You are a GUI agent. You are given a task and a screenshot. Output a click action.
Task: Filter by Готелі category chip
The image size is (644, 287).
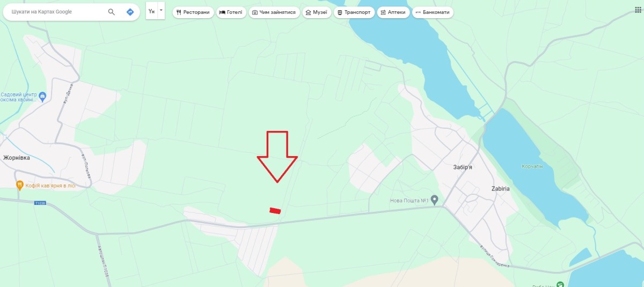click(231, 12)
